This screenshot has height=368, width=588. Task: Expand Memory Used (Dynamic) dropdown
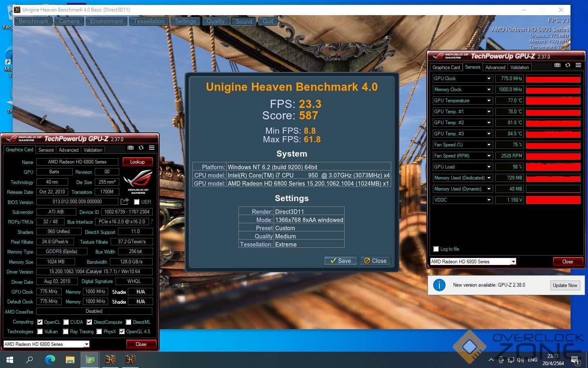point(489,189)
